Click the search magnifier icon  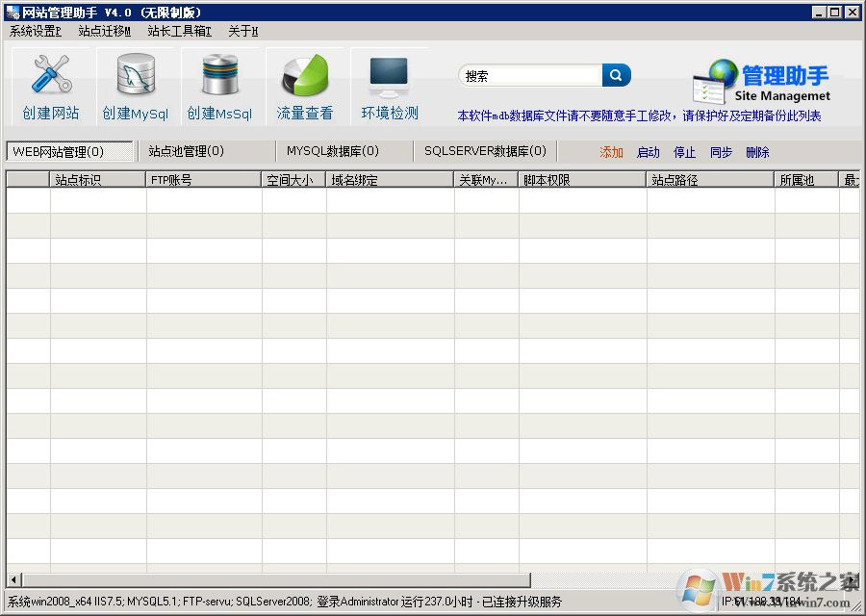(x=614, y=74)
